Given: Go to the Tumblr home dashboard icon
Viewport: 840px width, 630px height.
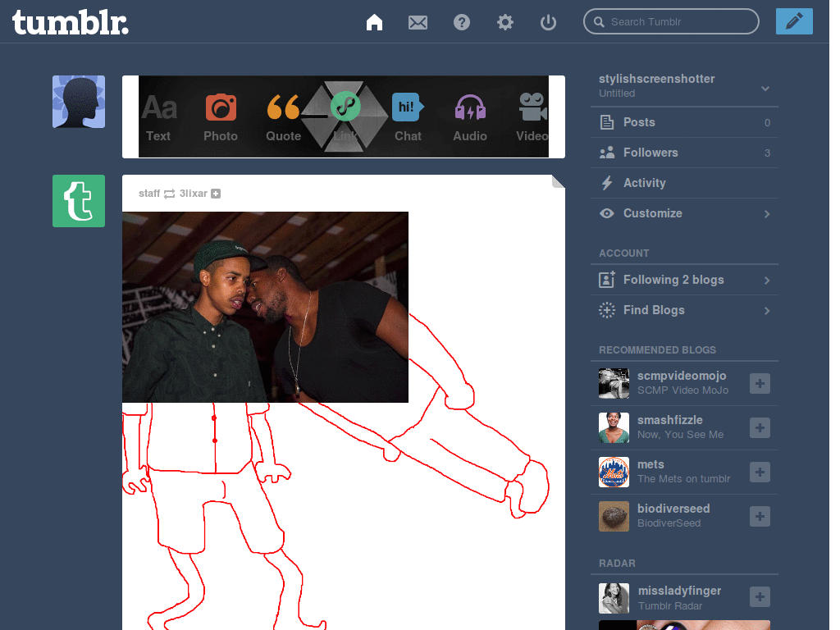Looking at the screenshot, I should tap(374, 22).
